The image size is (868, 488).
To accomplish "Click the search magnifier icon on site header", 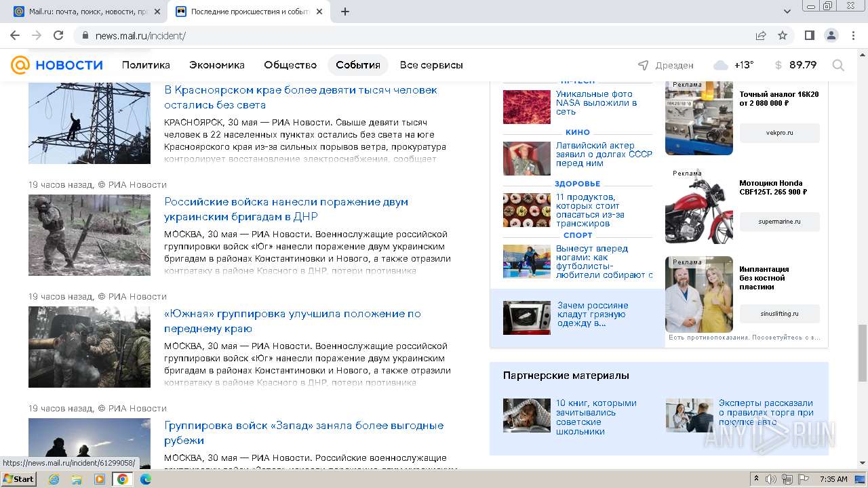I will tap(838, 65).
